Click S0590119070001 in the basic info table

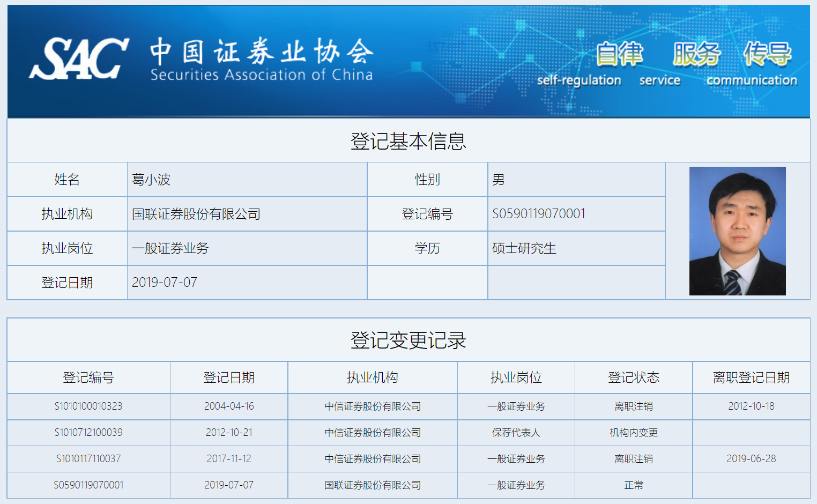coord(539,214)
